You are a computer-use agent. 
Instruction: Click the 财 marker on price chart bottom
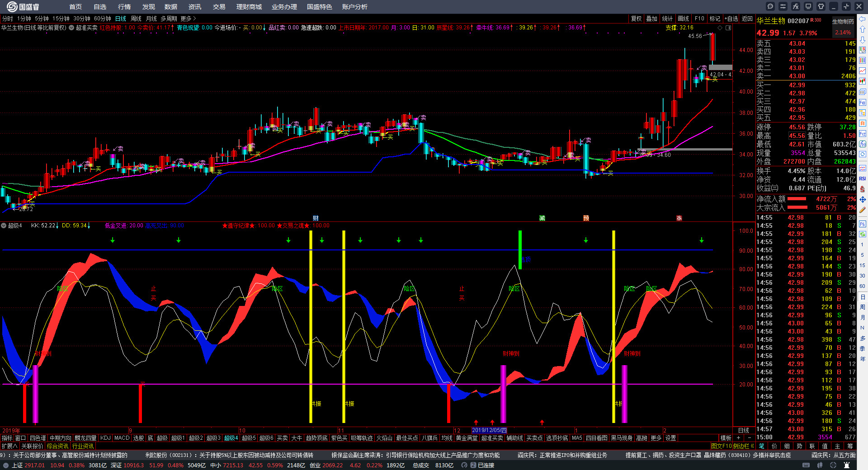(316, 218)
